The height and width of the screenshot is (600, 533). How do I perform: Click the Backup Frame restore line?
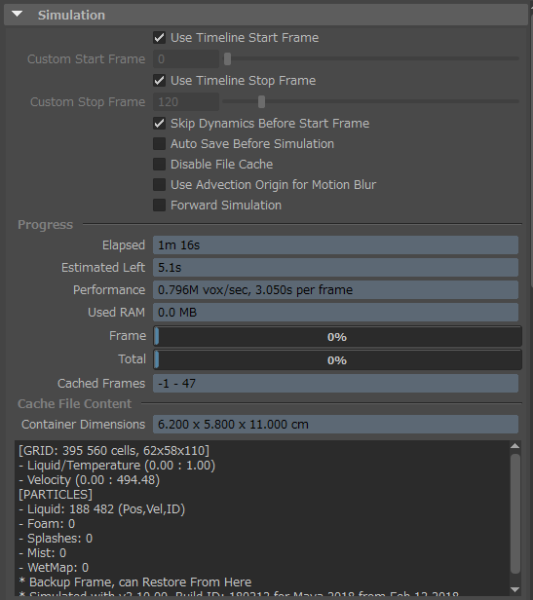(135, 582)
